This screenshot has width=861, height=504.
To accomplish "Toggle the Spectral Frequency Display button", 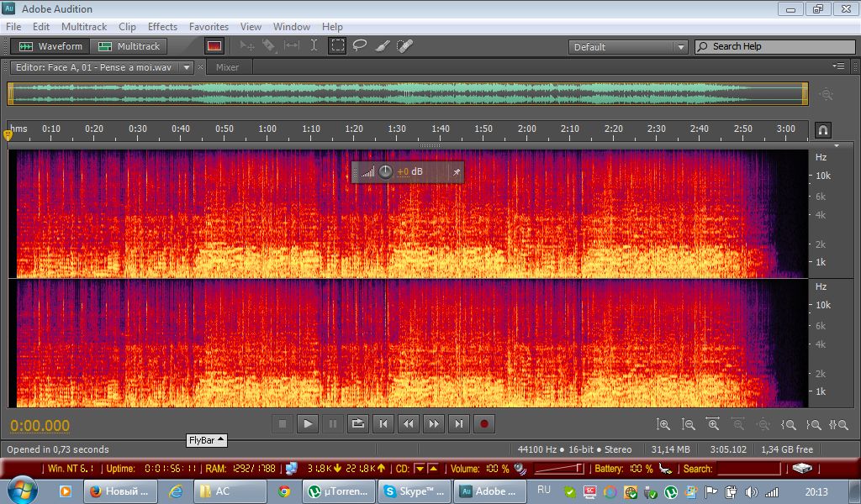I will (214, 46).
